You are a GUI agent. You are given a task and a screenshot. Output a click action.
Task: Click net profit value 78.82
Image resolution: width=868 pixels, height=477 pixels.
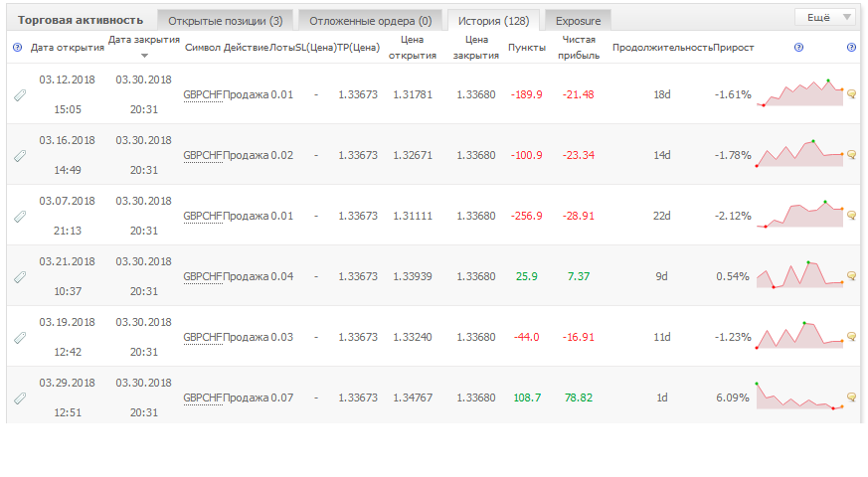579,397
